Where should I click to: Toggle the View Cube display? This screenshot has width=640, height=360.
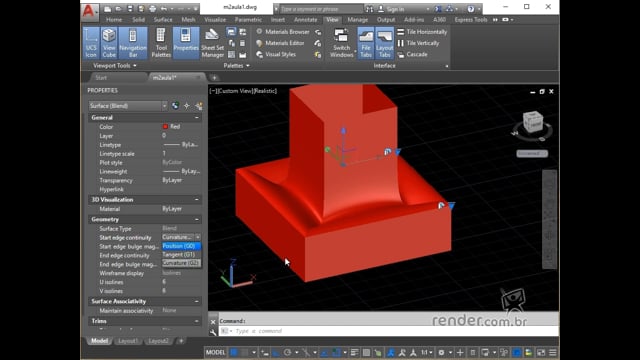coord(109,43)
